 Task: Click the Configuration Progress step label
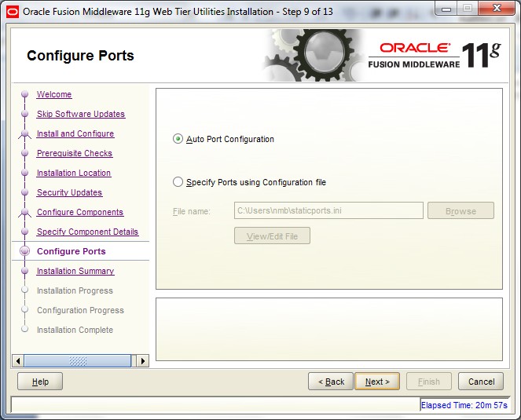coord(80,310)
